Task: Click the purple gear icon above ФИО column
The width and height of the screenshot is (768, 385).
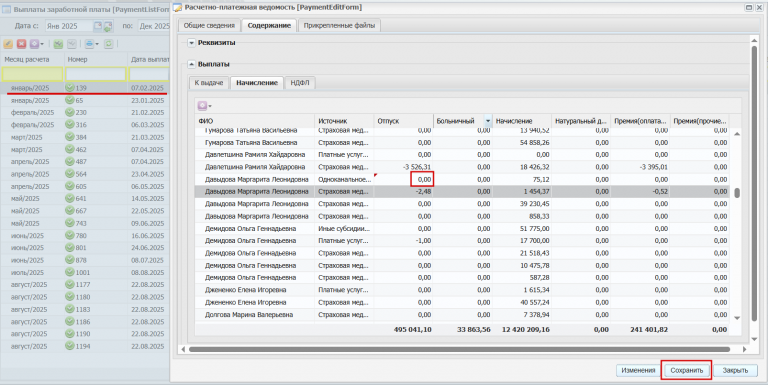Action: tap(202, 106)
